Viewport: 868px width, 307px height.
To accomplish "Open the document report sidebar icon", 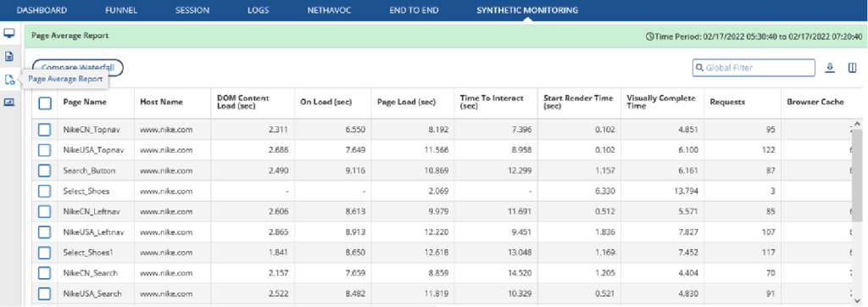I will [8, 56].
